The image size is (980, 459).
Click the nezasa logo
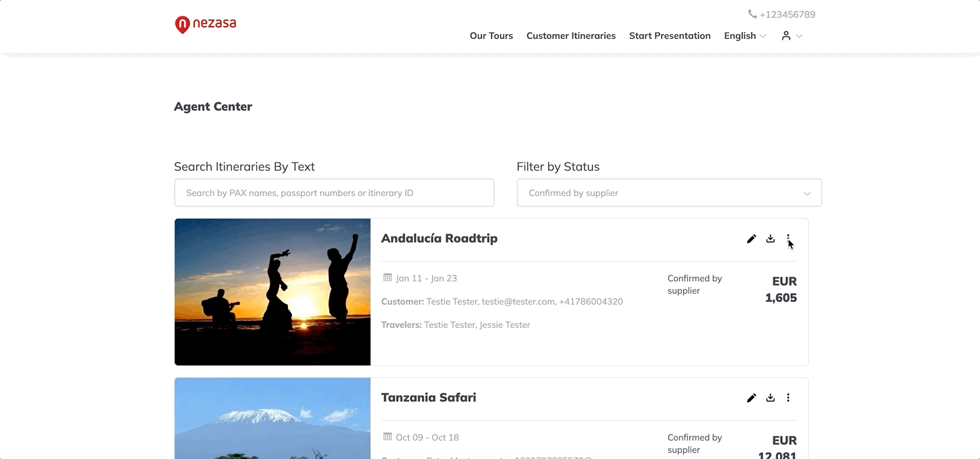click(x=205, y=25)
